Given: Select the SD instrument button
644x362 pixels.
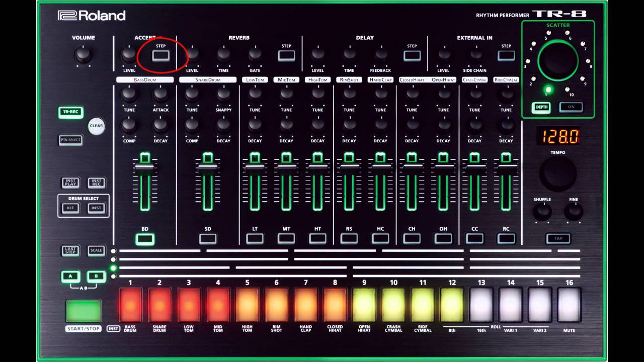Looking at the screenshot, I should click(208, 239).
